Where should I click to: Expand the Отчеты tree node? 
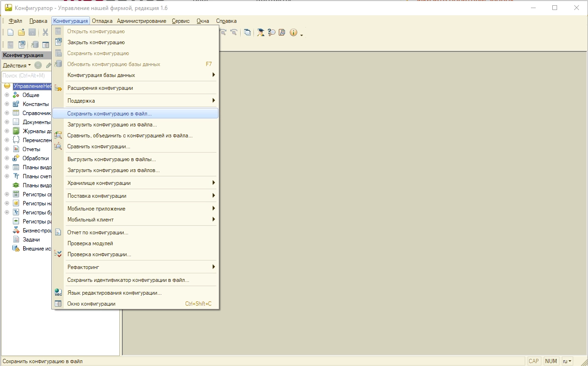(x=7, y=149)
